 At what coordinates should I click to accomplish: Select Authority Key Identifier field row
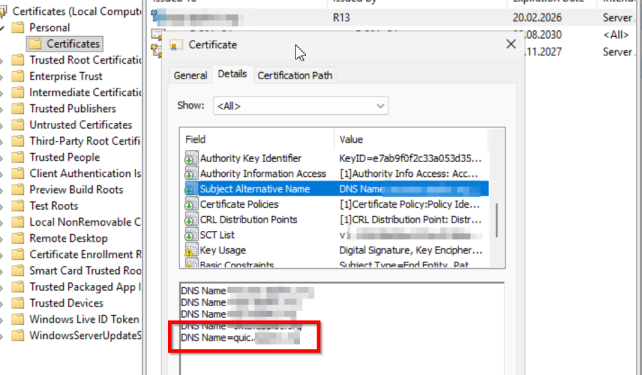click(x=336, y=158)
